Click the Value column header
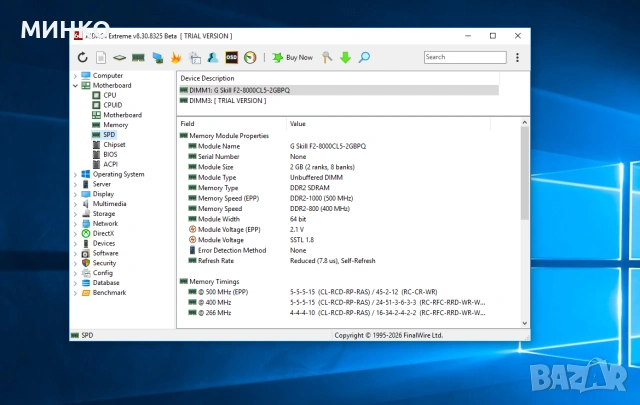This screenshot has height=405, width=640. pos(388,124)
